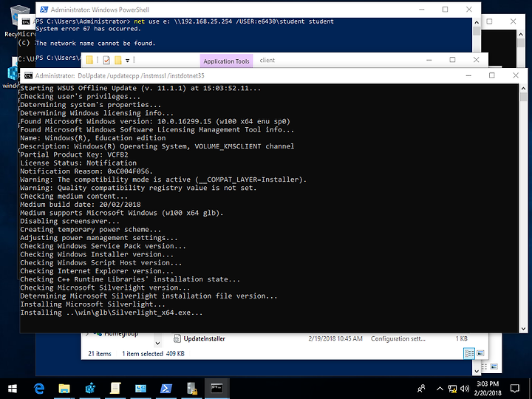Open the control panel-style taskbar icon
This screenshot has height=399, width=532.
(140, 389)
